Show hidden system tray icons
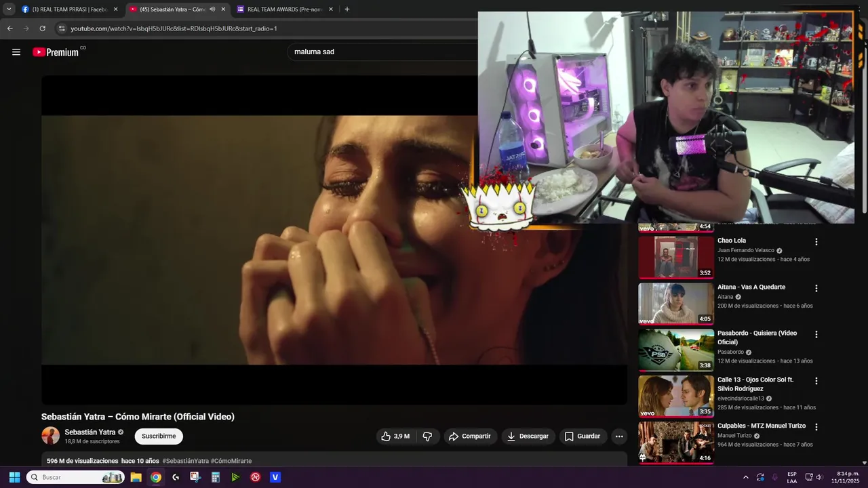This screenshot has width=868, height=488. (746, 477)
